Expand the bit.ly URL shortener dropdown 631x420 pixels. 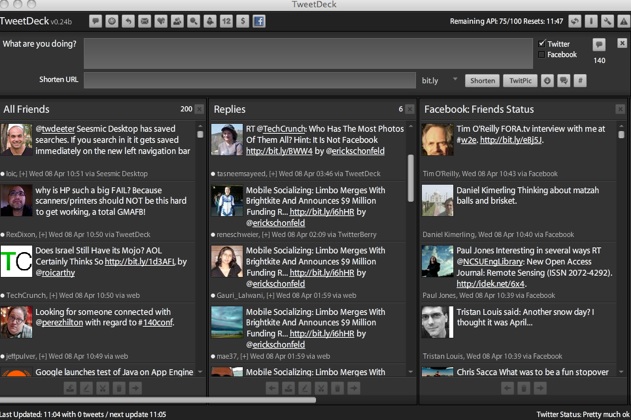455,80
